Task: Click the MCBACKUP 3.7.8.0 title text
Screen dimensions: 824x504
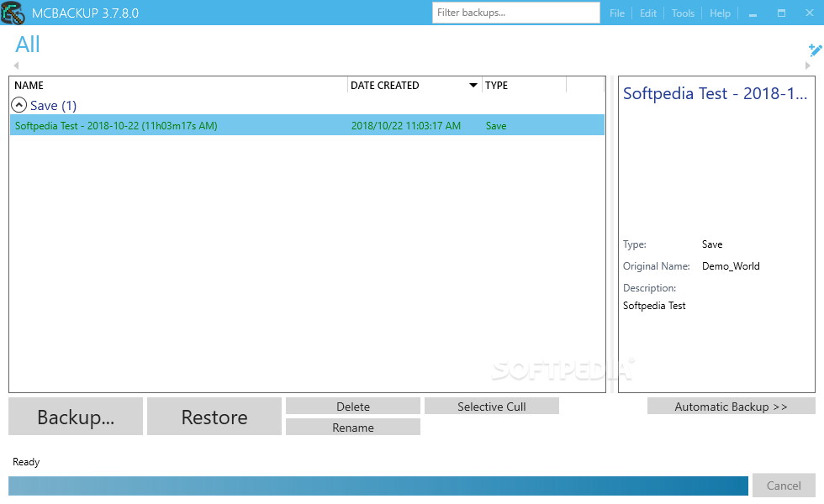Action: pos(85,13)
